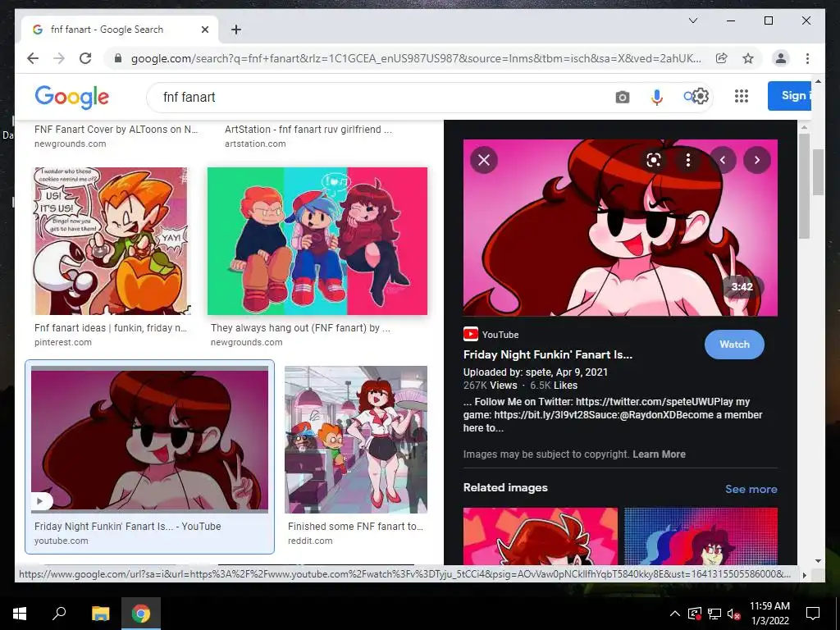
Task: Click 'Friday Night Funkin' Fanart Is... - YouTube' caption
Action: click(127, 527)
